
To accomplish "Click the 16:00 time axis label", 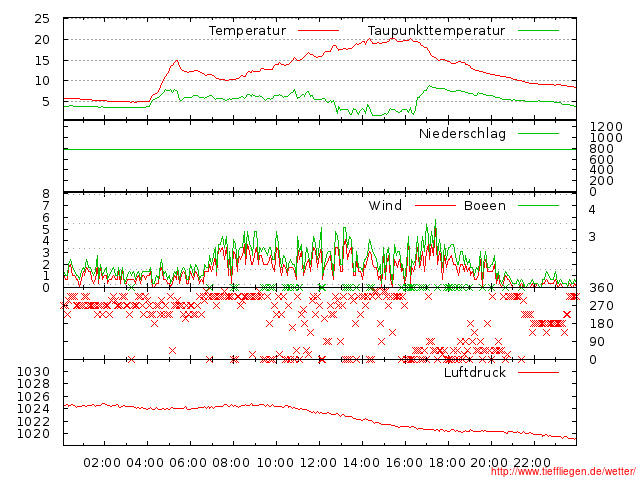I will 404,463.
